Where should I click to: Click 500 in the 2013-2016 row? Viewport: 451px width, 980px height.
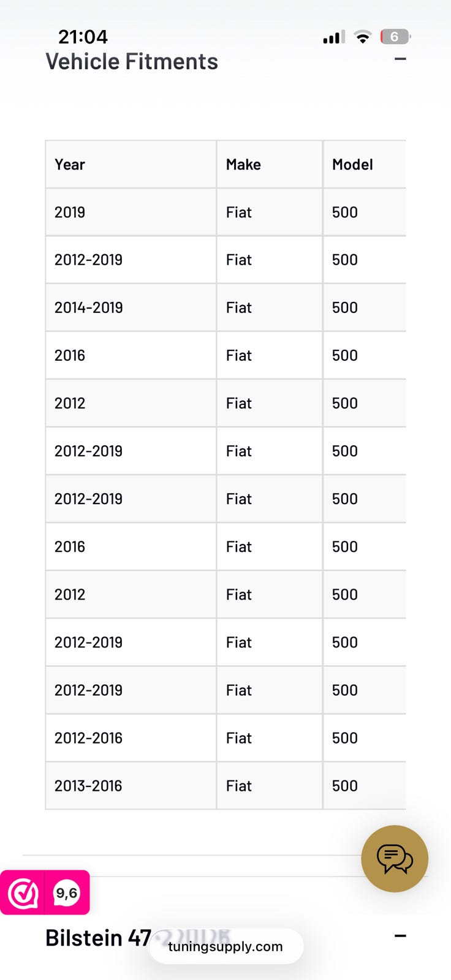[345, 786]
